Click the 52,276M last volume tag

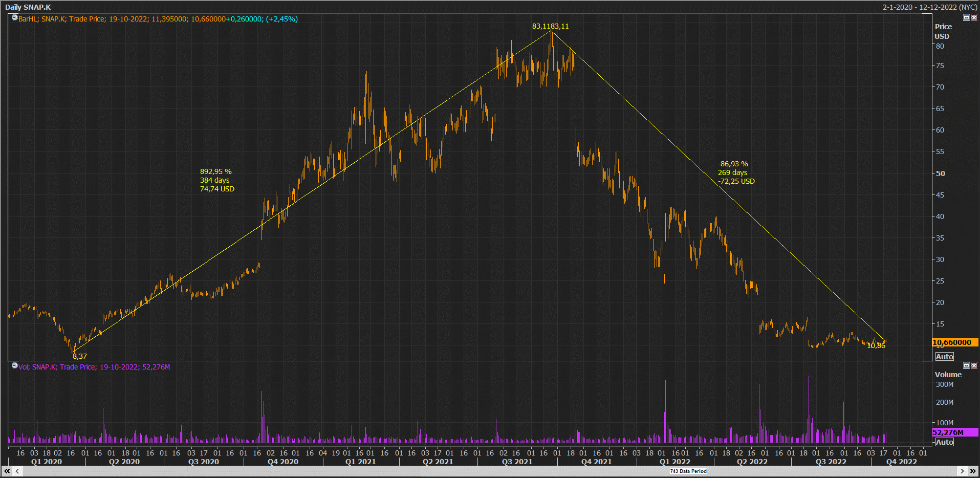(x=955, y=432)
